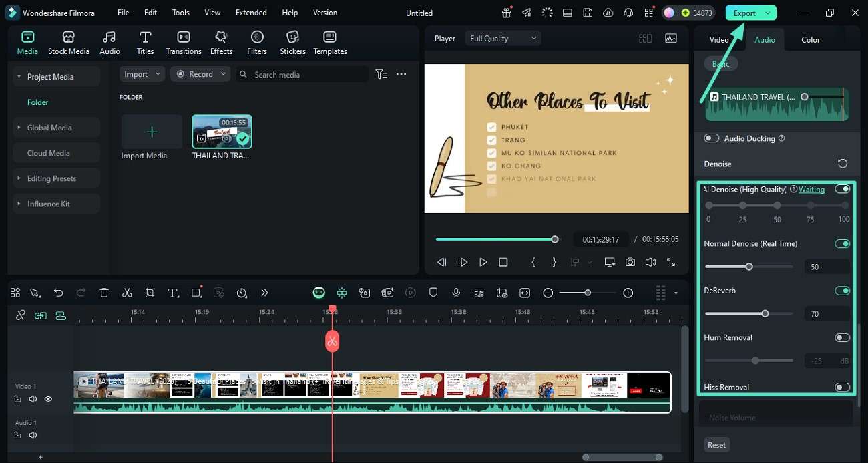Click the timeline zoom slider handle

(588, 293)
